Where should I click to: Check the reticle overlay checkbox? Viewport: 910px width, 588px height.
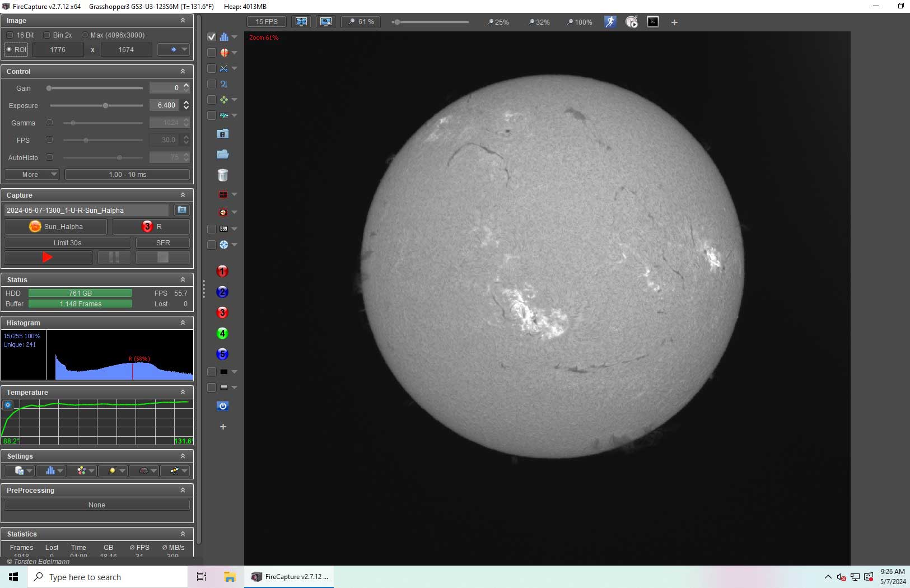pos(212,53)
